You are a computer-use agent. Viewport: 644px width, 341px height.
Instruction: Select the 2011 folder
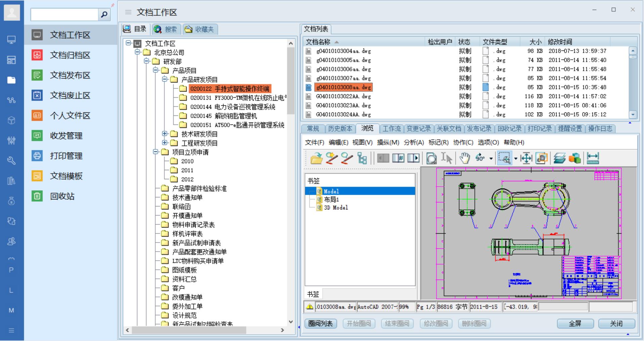187,170
